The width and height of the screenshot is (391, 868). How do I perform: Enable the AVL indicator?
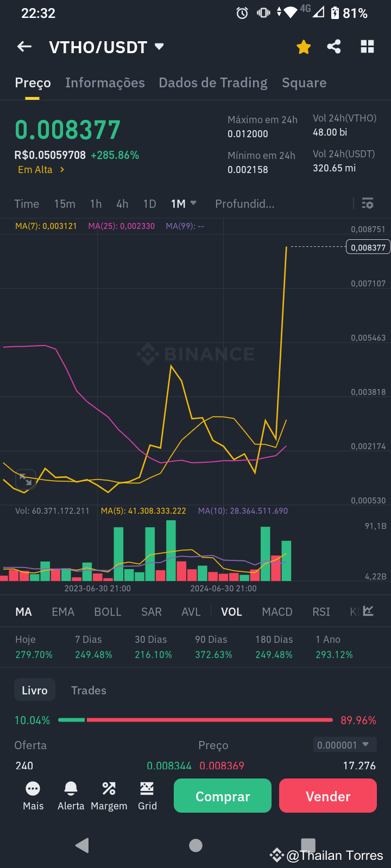pos(191,612)
